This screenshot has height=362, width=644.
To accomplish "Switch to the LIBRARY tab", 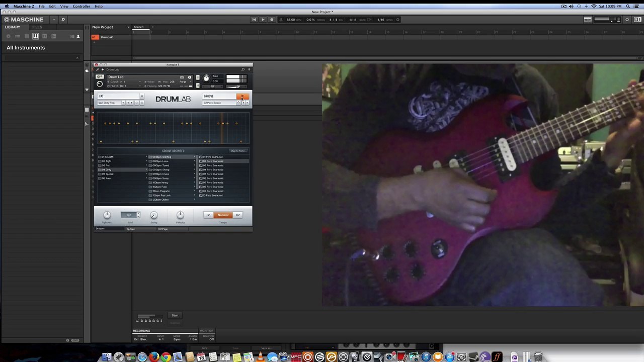I will 13,27.
